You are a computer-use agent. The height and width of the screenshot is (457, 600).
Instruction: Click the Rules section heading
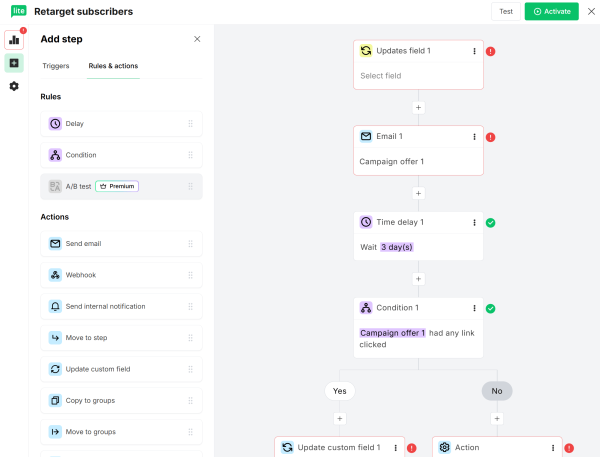[x=51, y=97]
